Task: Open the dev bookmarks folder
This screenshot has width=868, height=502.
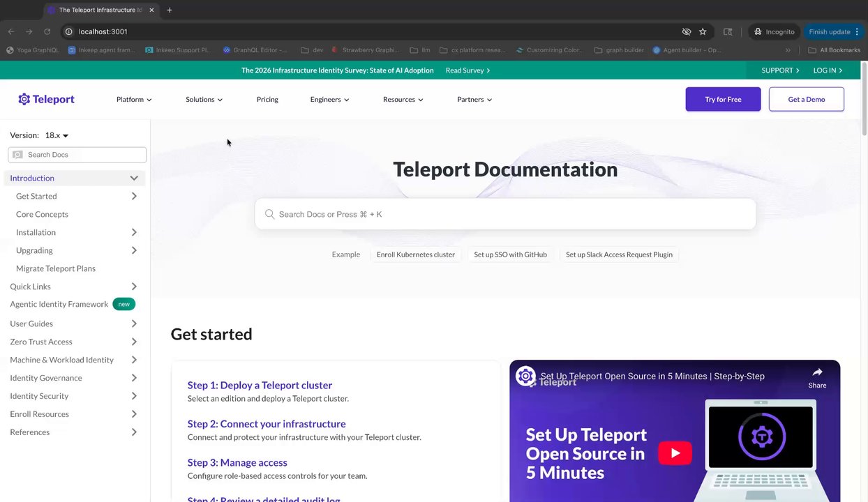Action: [x=311, y=50]
